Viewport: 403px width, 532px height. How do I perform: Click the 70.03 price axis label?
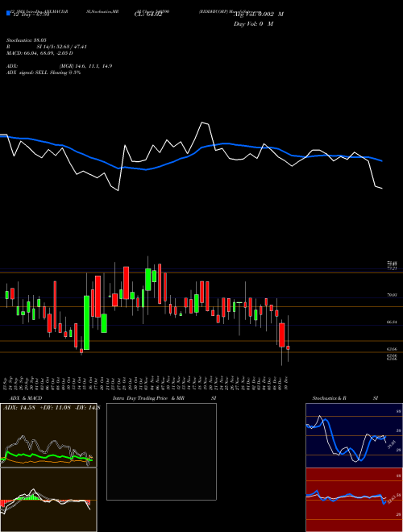tap(392, 295)
